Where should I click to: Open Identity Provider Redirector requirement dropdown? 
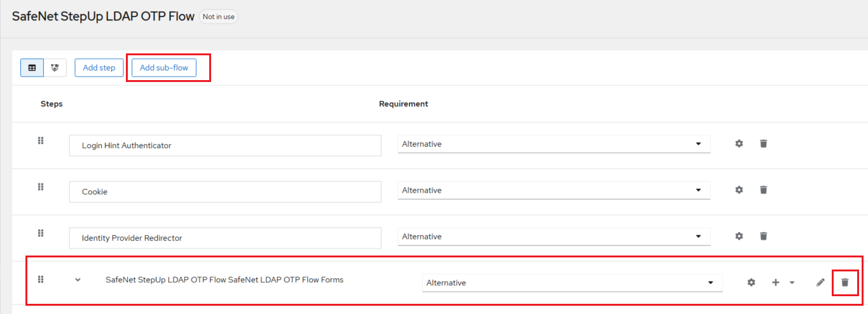point(554,236)
